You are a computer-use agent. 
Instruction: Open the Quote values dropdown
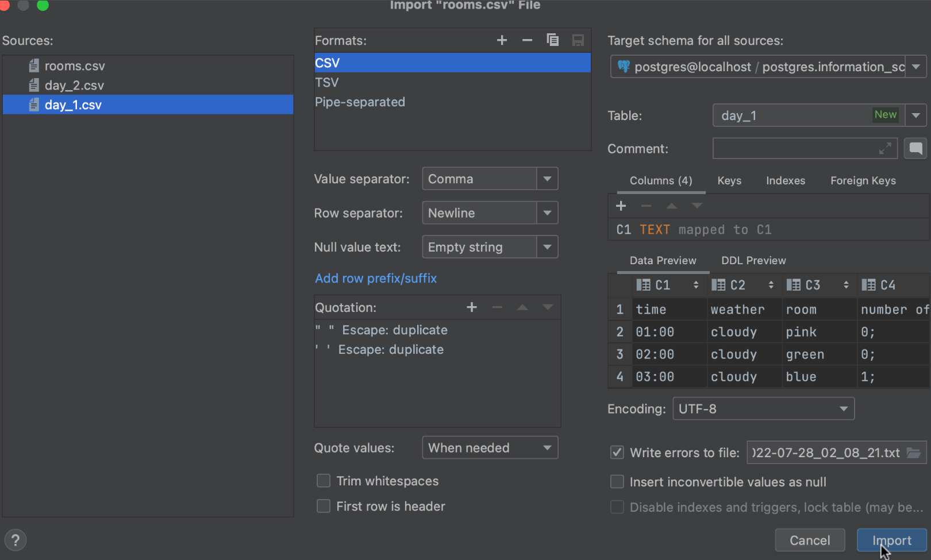coord(547,448)
